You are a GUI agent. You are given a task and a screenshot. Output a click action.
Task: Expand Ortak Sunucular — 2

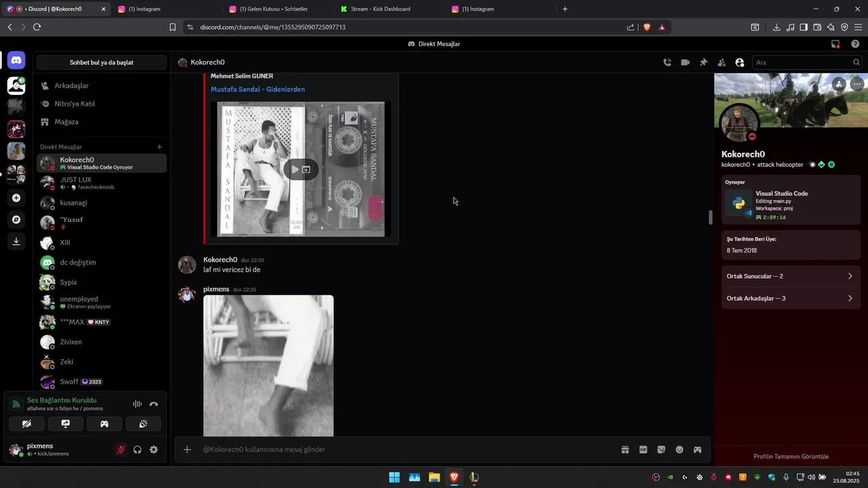pos(791,277)
